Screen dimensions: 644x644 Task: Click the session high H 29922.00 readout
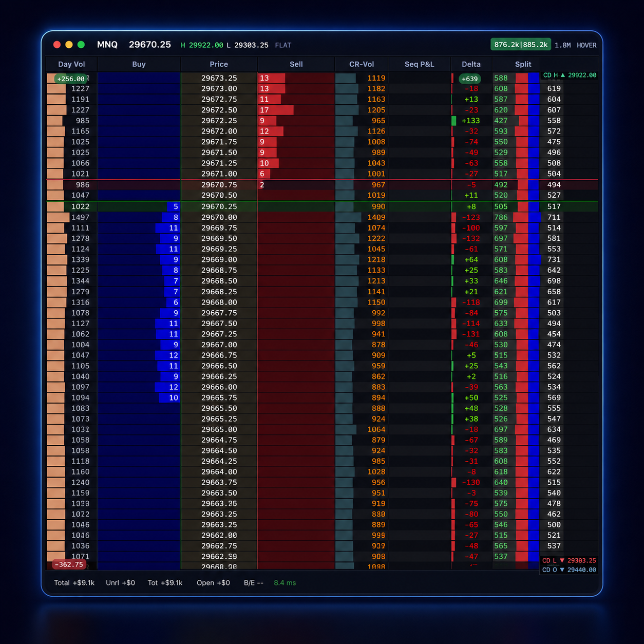(202, 45)
